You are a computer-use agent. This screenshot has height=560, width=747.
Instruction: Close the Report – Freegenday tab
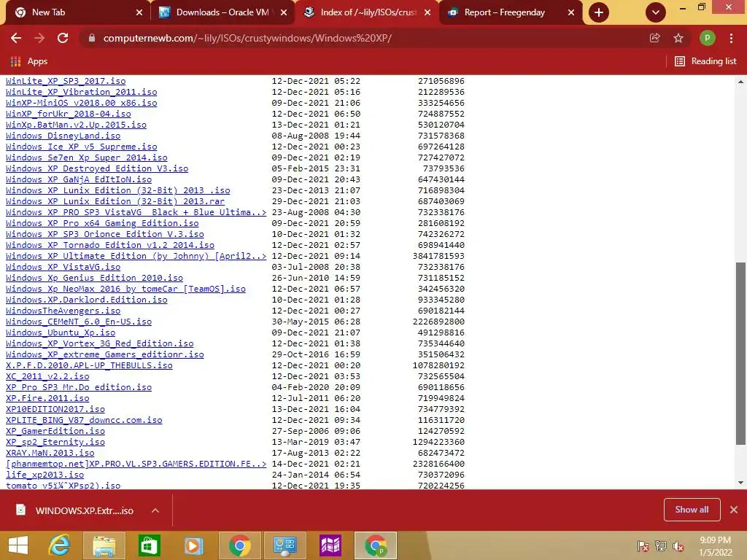(x=571, y=13)
